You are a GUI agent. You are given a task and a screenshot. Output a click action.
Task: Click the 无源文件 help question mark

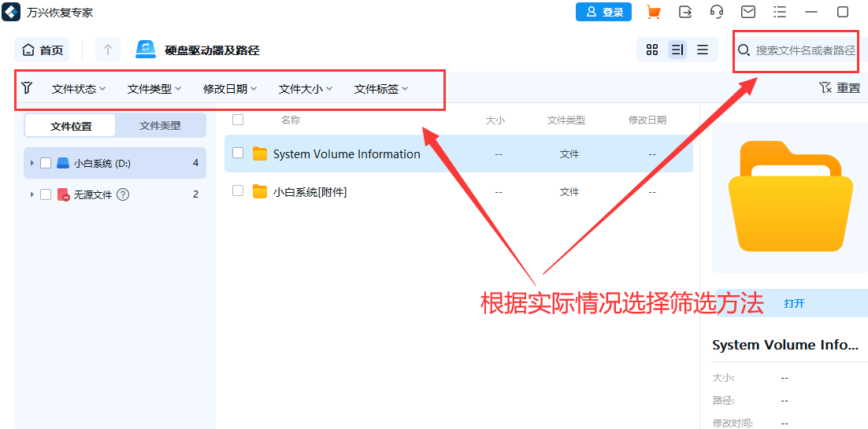(124, 194)
